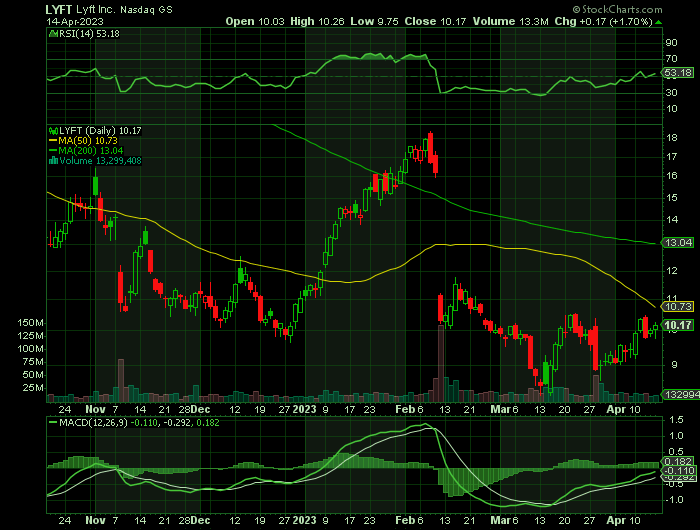The image size is (700, 530).
Task: Click the 18 price axis label
Action: click(671, 138)
